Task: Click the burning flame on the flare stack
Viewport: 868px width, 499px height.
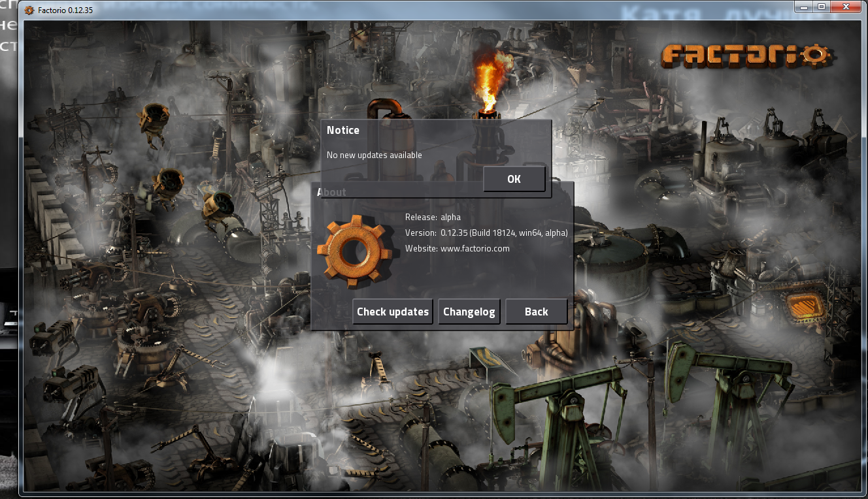Action: [x=489, y=82]
